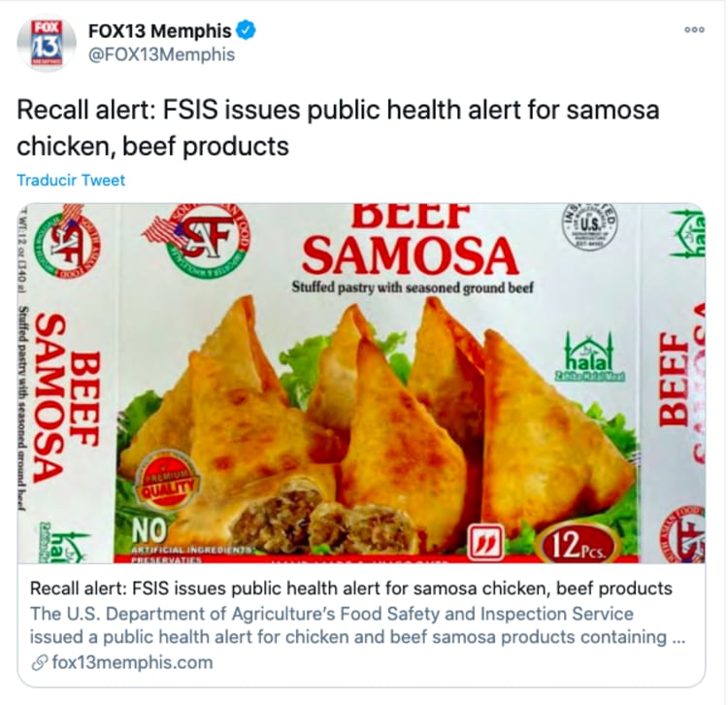The width and height of the screenshot is (728, 705).
Task: Open the fox13memphis.com domain link
Action: pyautogui.click(x=132, y=662)
